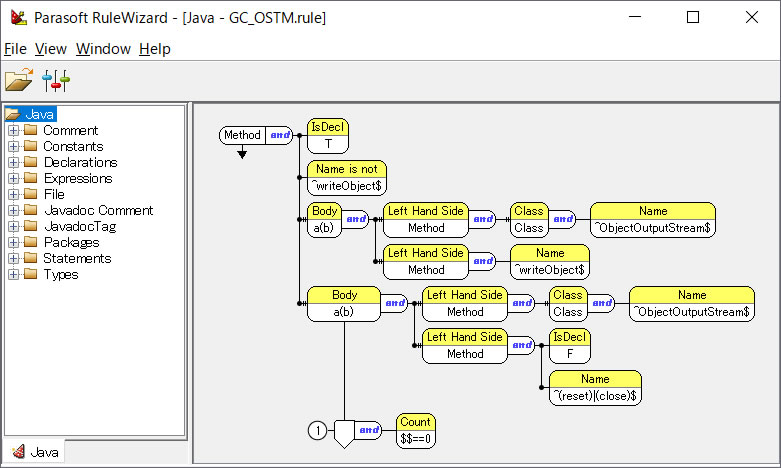Screen dimensions: 781x468
Task: Click Types label in tree
Action: point(61,274)
